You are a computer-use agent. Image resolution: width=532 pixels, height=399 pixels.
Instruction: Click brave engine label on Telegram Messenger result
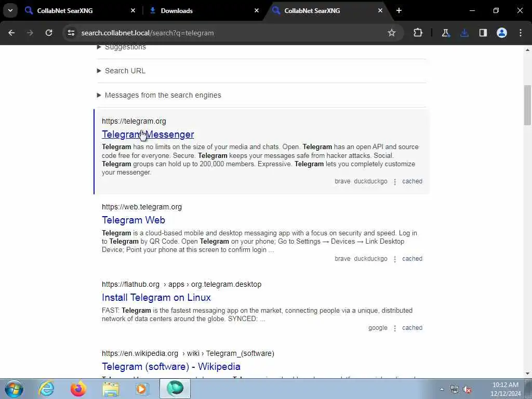(342, 181)
